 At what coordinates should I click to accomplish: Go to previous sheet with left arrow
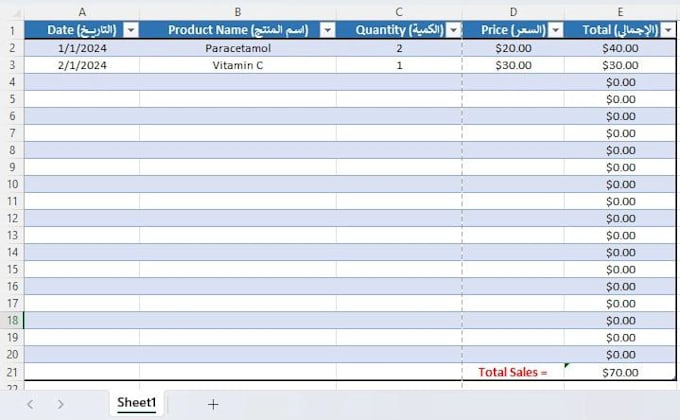tap(30, 404)
